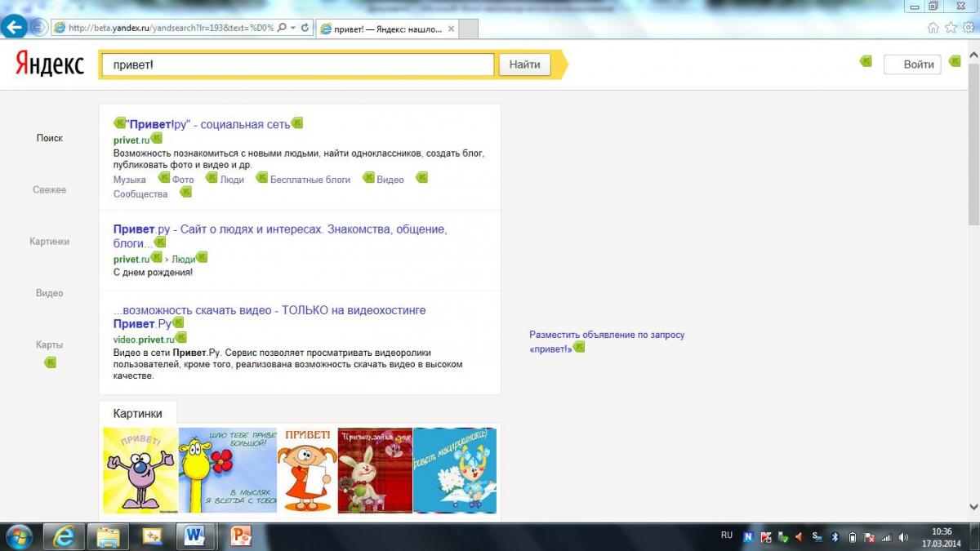Viewport: 980px width, 551px height.
Task: Expand the address bar search dropdown arrow
Action: click(x=293, y=28)
